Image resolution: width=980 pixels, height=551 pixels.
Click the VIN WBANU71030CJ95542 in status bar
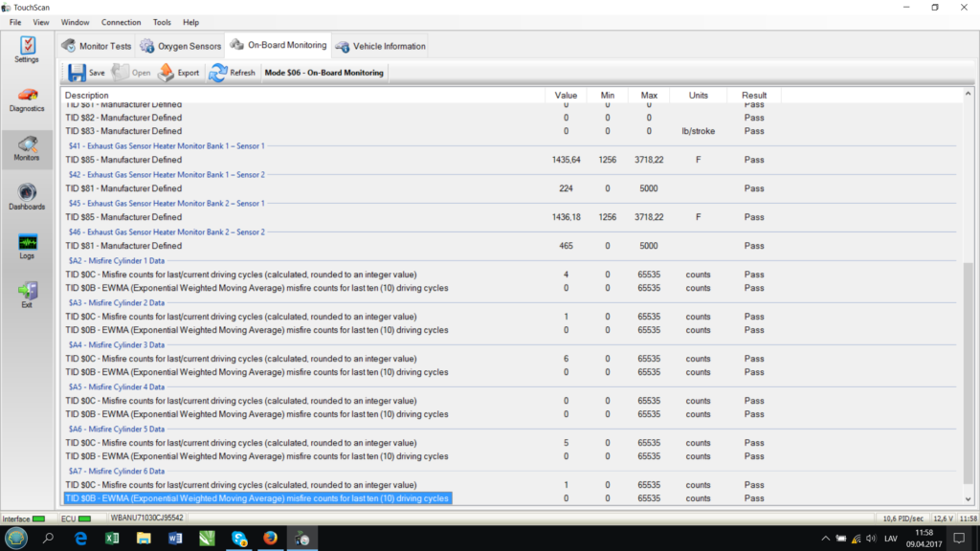tap(146, 518)
